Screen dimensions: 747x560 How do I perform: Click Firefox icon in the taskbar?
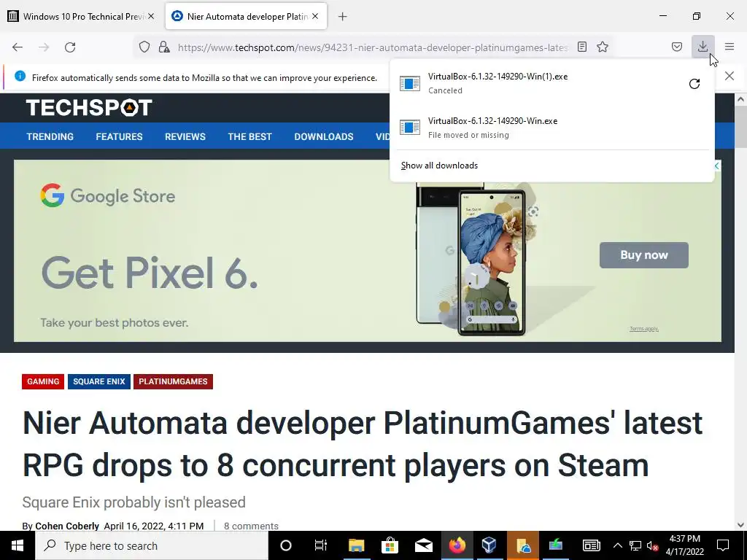point(457,545)
